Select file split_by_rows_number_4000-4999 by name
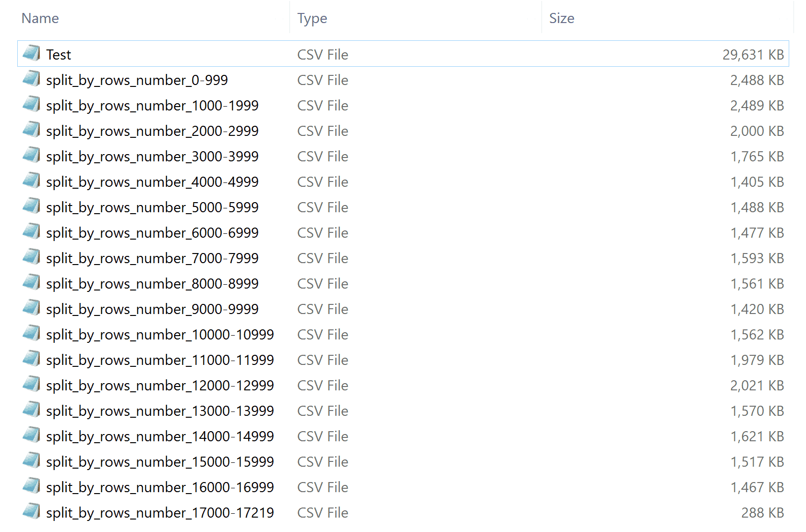Screen dimensions: 806x532 (152, 182)
